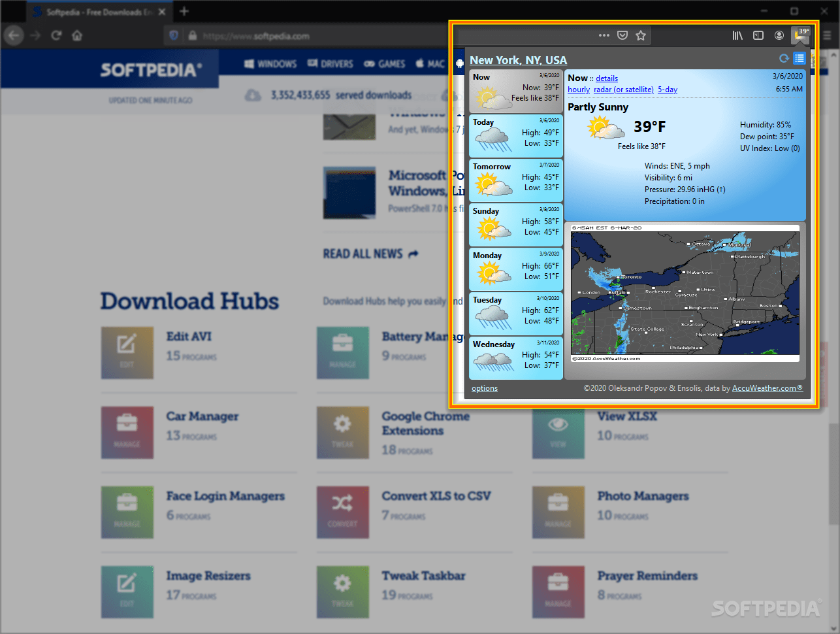Click the radar map image

[685, 293]
